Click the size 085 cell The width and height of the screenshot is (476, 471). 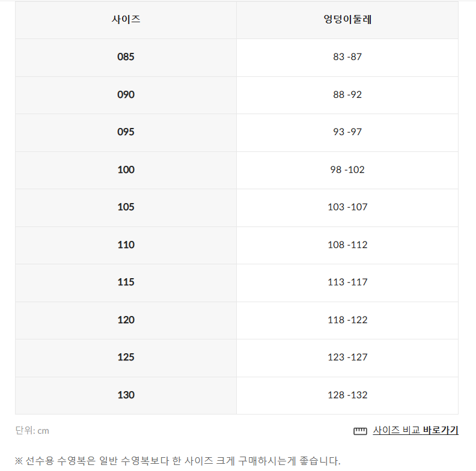pyautogui.click(x=126, y=58)
